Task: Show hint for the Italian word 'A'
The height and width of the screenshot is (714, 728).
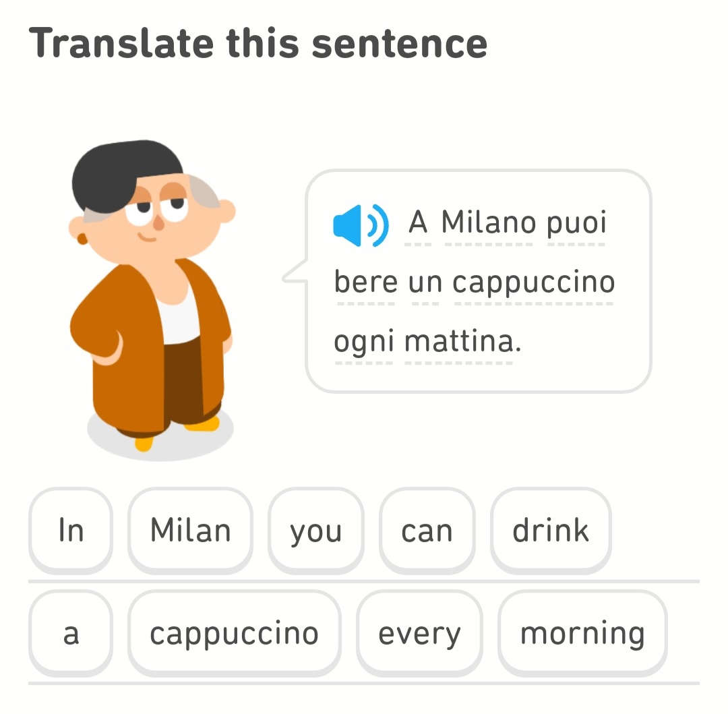Action: point(418,223)
